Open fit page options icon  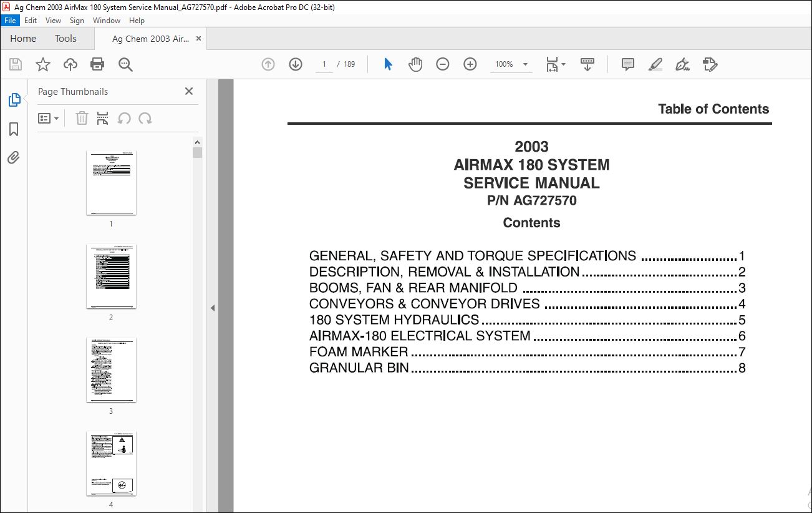[555, 64]
